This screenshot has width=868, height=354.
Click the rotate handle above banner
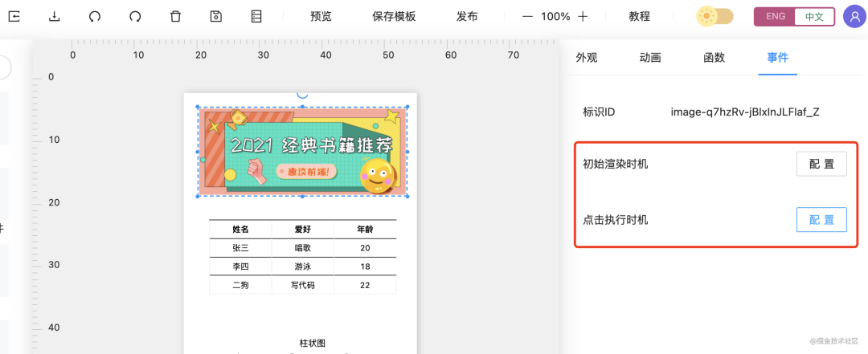[302, 94]
